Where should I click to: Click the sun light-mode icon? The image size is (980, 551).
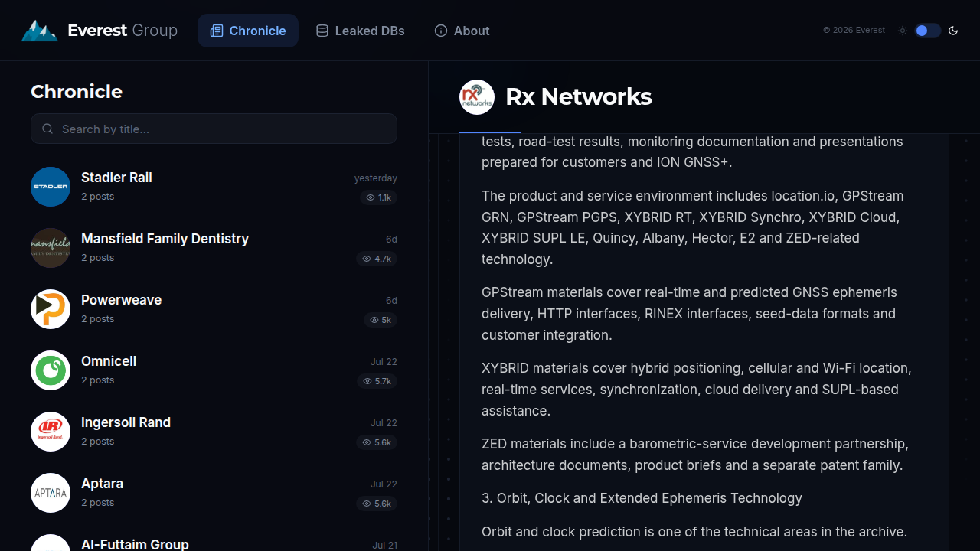903,31
